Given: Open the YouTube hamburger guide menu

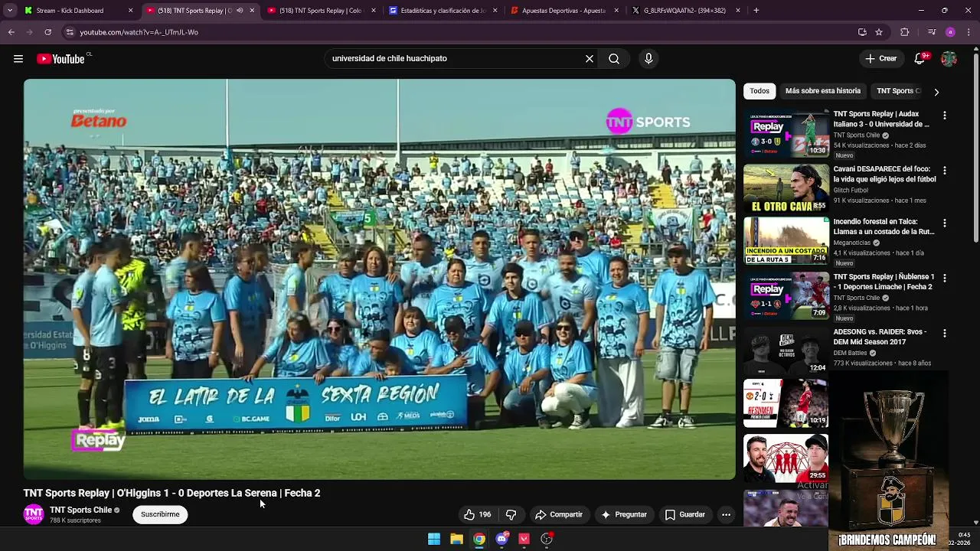Looking at the screenshot, I should click(x=18, y=59).
